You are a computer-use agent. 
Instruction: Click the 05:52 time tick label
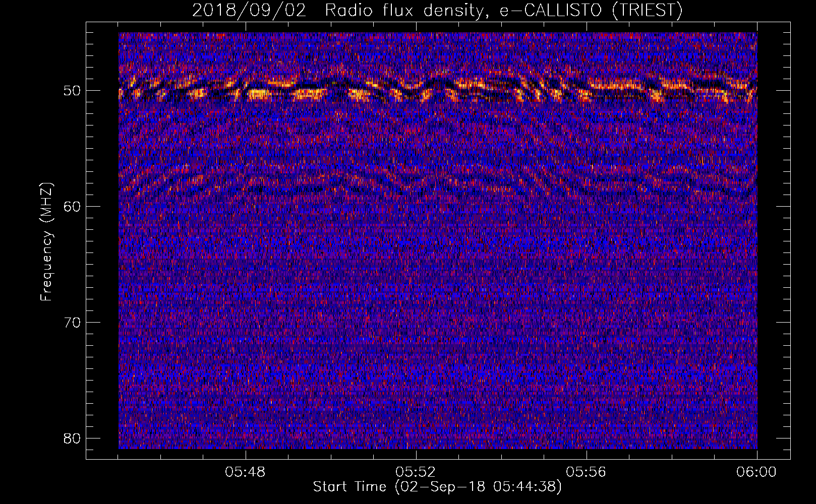(x=416, y=472)
